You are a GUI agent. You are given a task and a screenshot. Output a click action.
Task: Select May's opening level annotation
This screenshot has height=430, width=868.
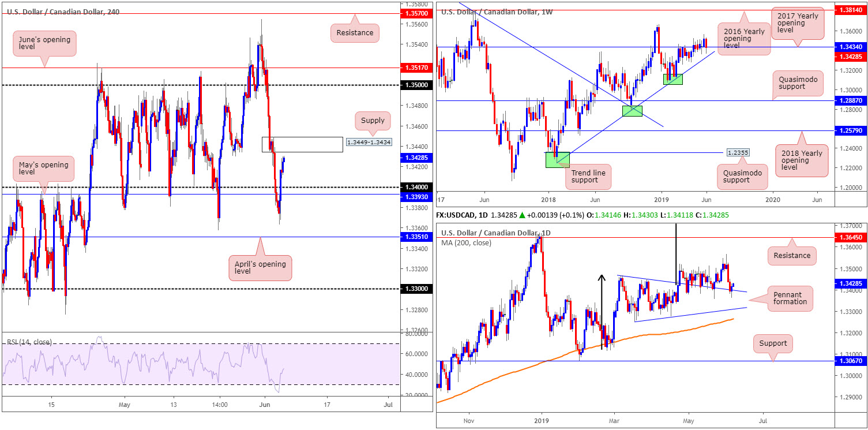[x=43, y=169]
